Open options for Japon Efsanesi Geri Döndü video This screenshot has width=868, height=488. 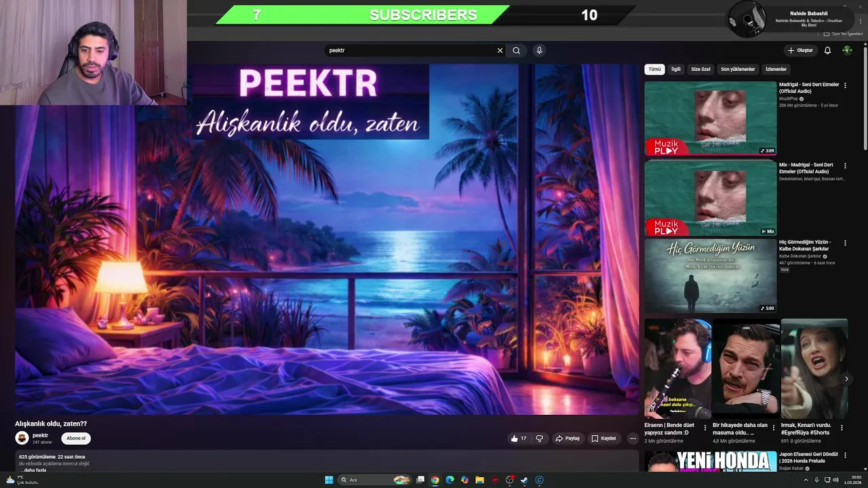(845, 455)
